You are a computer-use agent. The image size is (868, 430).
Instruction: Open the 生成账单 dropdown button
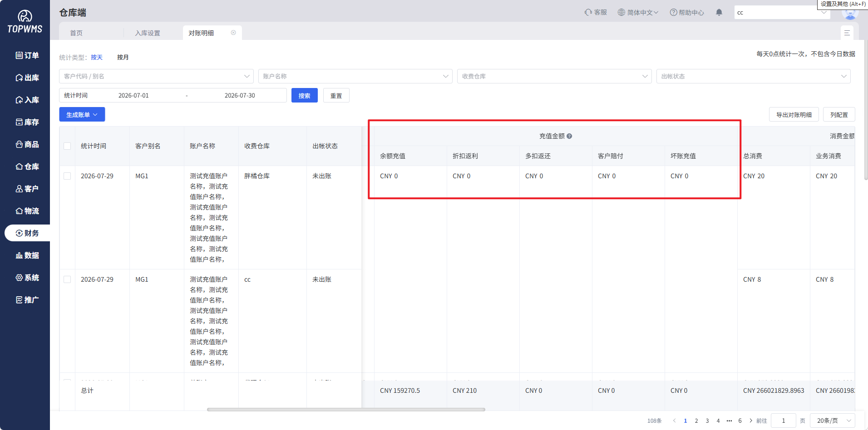82,114
